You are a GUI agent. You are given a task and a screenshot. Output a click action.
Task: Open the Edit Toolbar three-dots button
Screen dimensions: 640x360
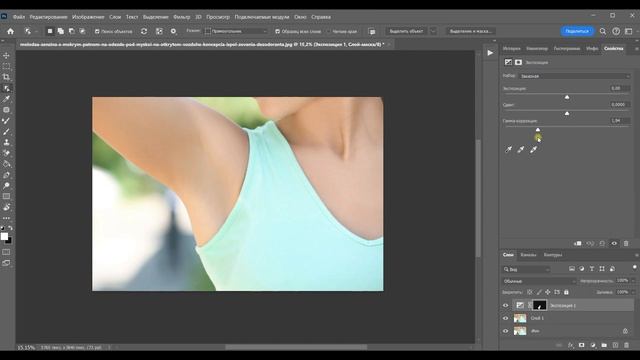(6, 218)
